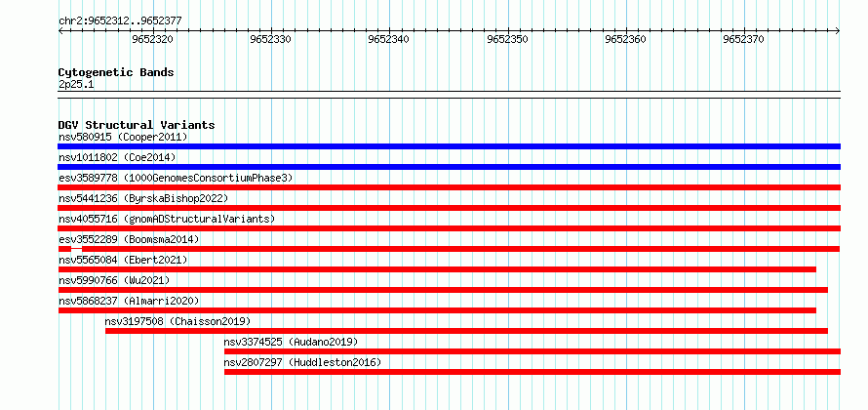The width and height of the screenshot is (868, 410).
Task: Select the red bar under nsv5868237
Action: (437, 310)
